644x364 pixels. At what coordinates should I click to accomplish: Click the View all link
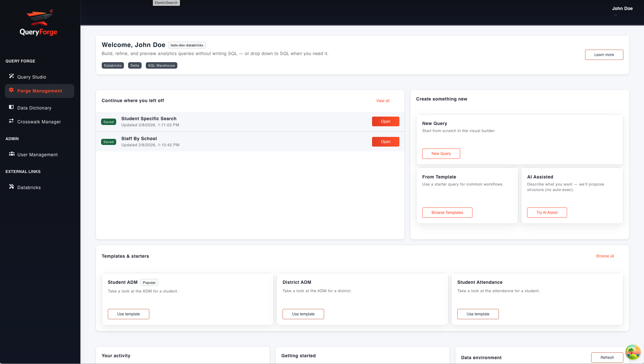[382, 101]
